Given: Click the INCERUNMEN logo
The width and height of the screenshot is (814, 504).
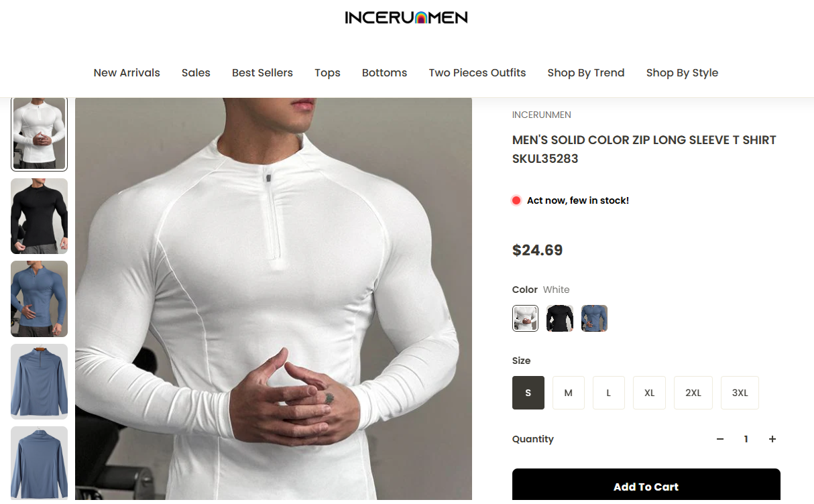Looking at the screenshot, I should pyautogui.click(x=406, y=17).
